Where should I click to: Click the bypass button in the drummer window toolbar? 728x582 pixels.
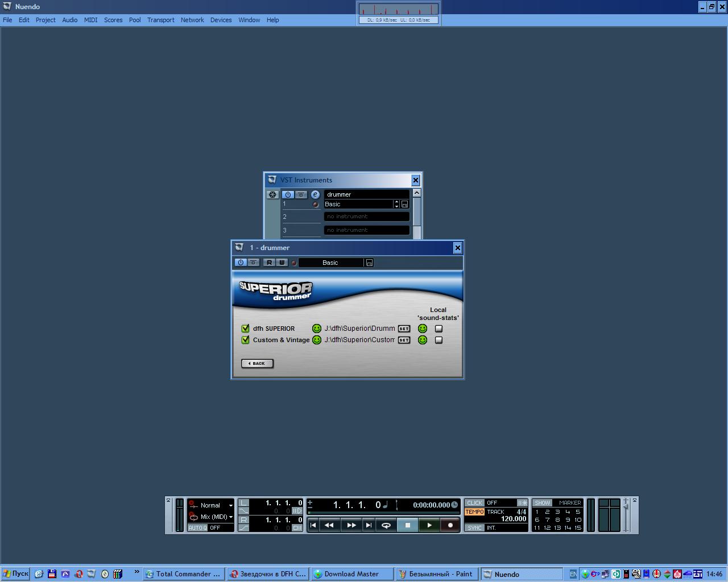[x=254, y=263]
